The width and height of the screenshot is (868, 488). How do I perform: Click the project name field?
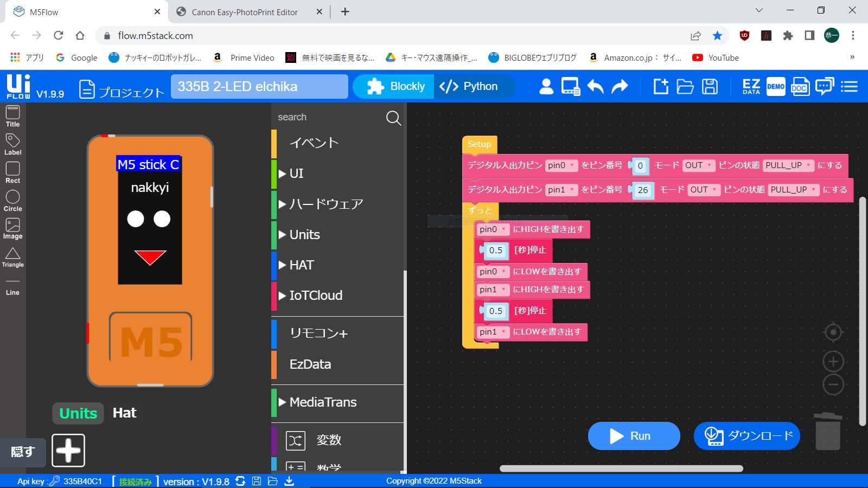[x=259, y=87]
